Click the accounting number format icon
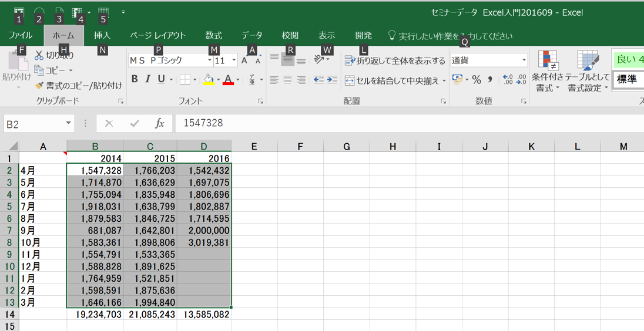644x331 pixels. (457, 79)
